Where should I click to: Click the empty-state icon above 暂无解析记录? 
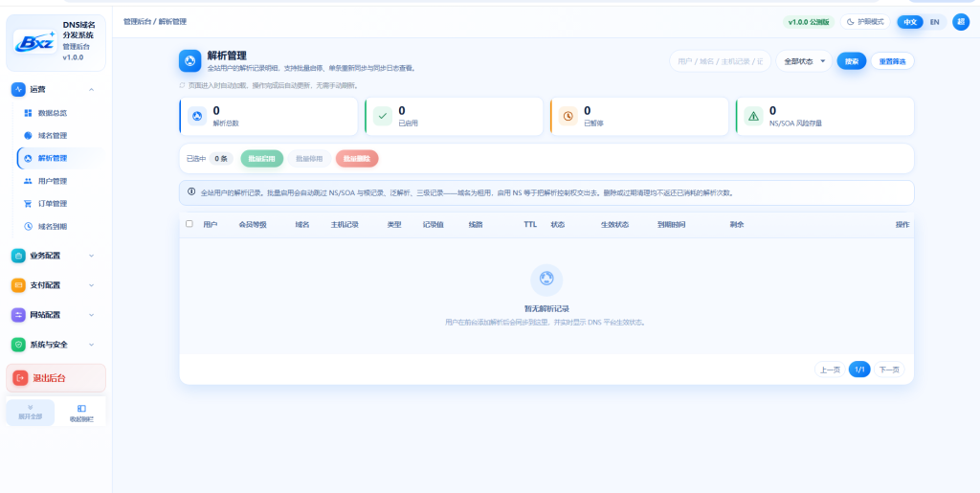(x=546, y=280)
